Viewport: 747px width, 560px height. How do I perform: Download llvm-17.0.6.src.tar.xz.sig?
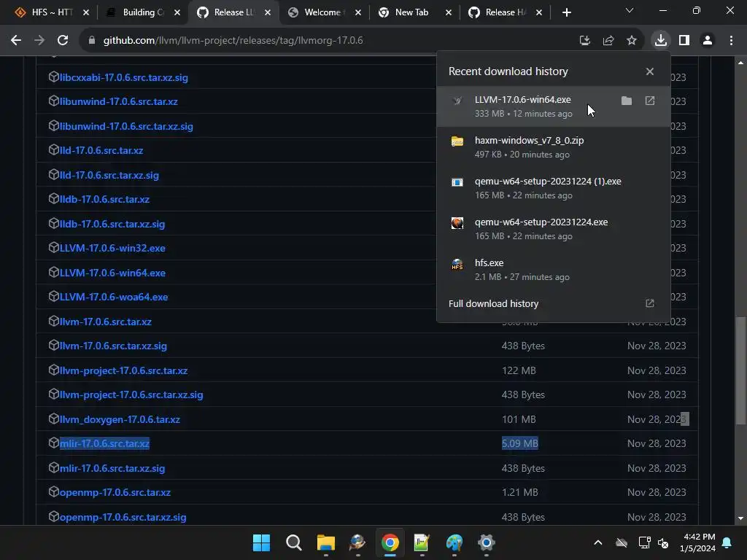[113, 346]
